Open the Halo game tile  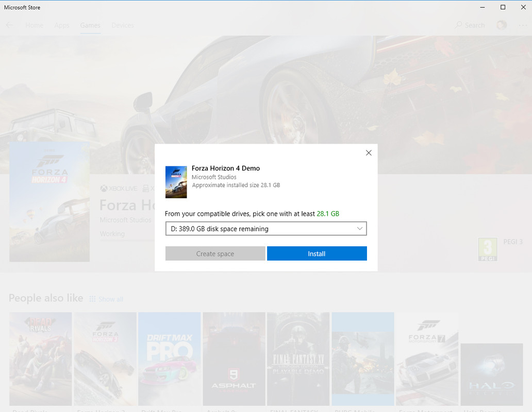point(492,374)
